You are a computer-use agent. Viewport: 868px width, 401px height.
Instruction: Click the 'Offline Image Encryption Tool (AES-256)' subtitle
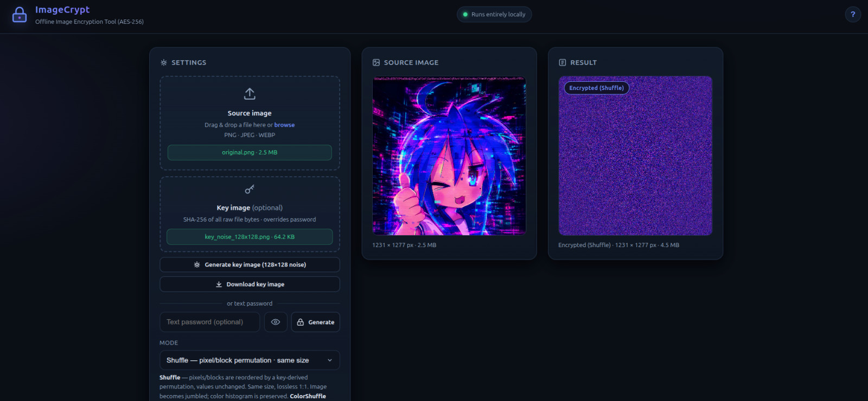pyautogui.click(x=90, y=22)
